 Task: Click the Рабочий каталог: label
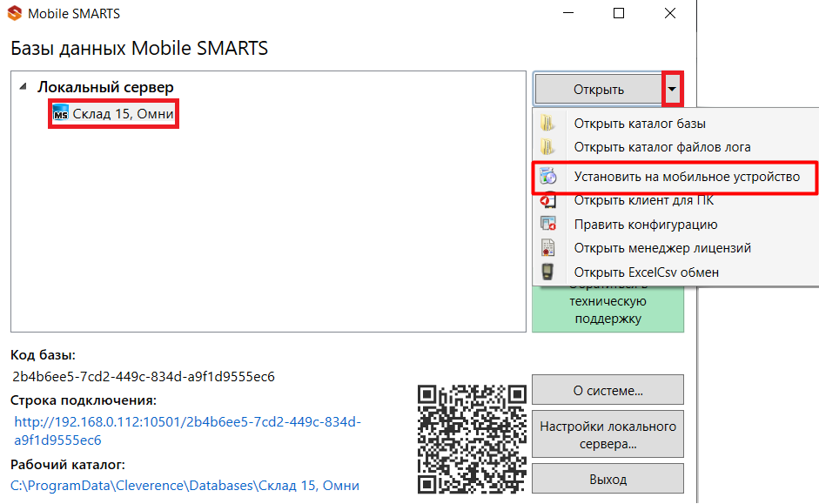click(68, 465)
